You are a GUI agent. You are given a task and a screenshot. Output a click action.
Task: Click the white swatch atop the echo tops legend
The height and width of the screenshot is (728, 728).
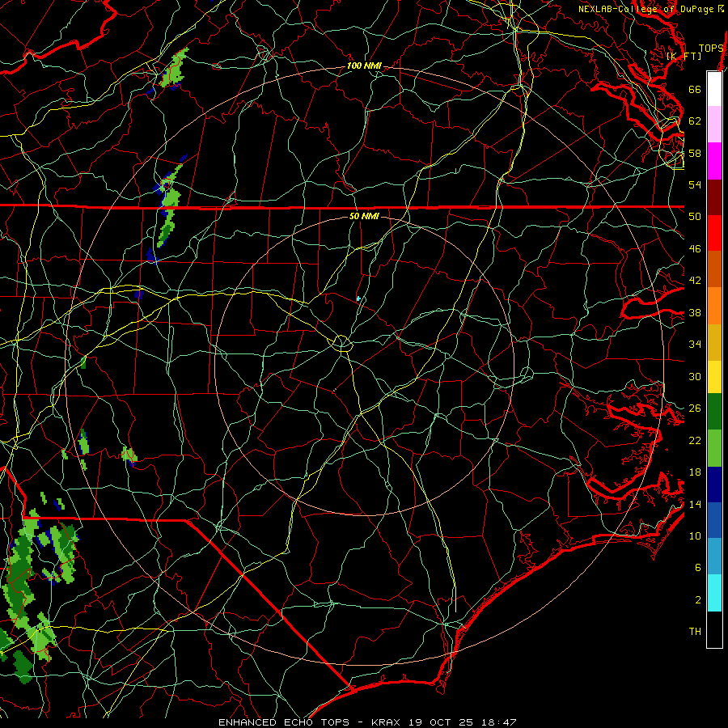point(714,89)
